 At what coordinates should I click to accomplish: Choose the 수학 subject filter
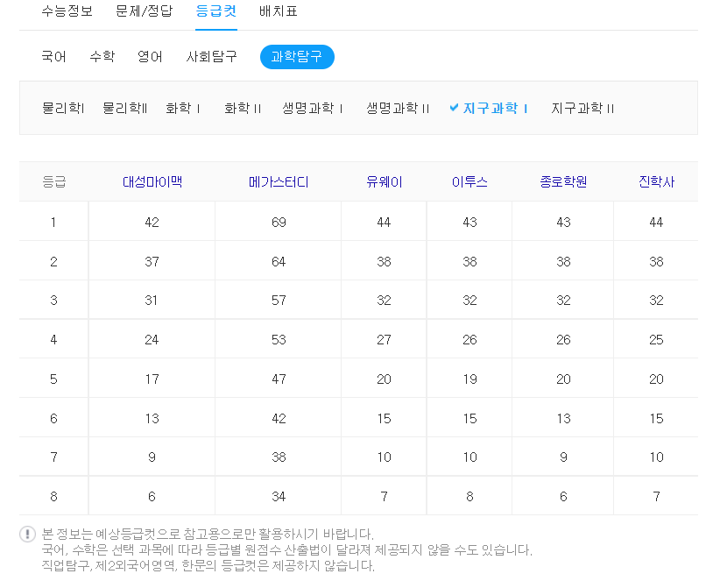102,56
